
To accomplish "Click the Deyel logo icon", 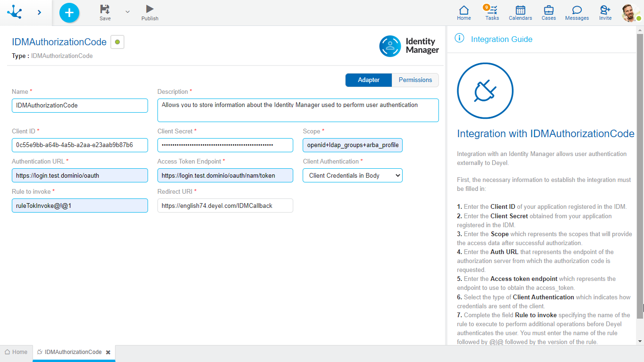I will pos(15,12).
